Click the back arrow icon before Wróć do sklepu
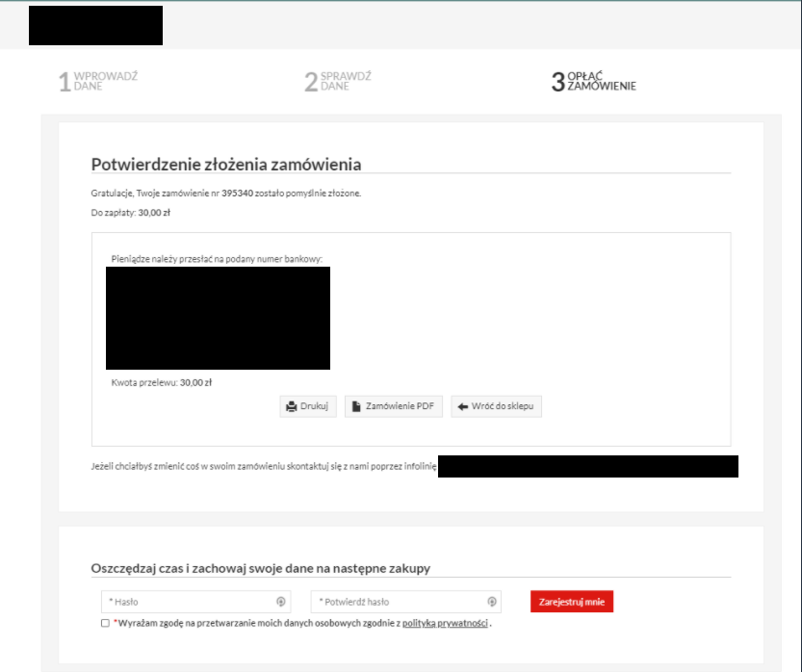Screen dimensions: 802x672 (x=463, y=406)
